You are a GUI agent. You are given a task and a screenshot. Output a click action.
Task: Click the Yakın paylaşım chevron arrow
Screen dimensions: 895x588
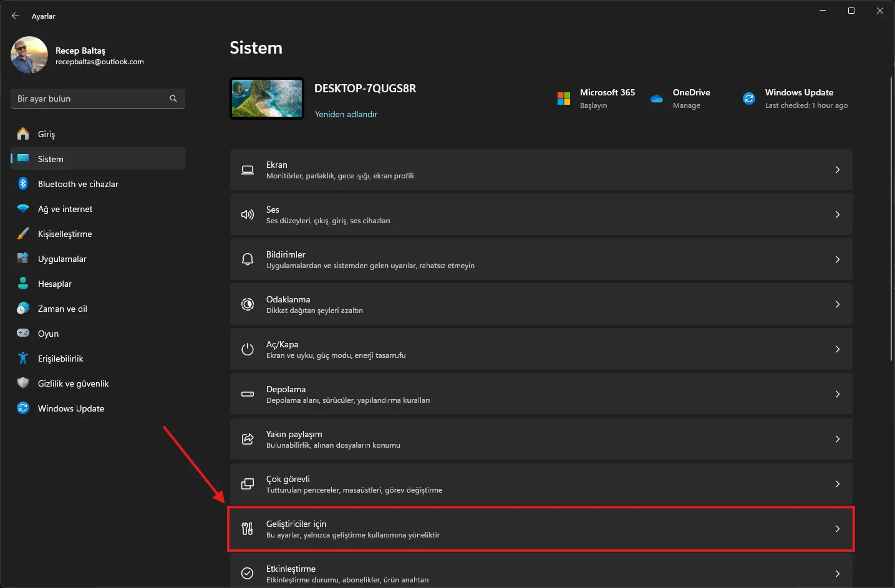coord(838,439)
